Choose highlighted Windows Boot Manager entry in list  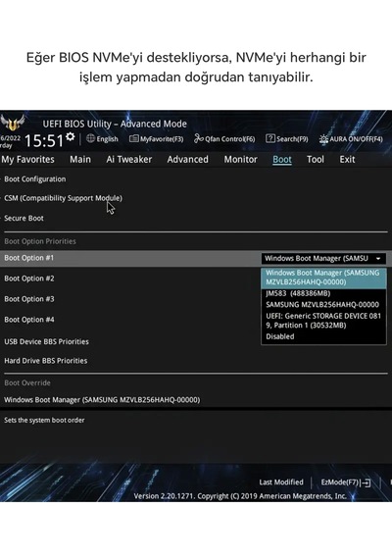[x=323, y=278]
